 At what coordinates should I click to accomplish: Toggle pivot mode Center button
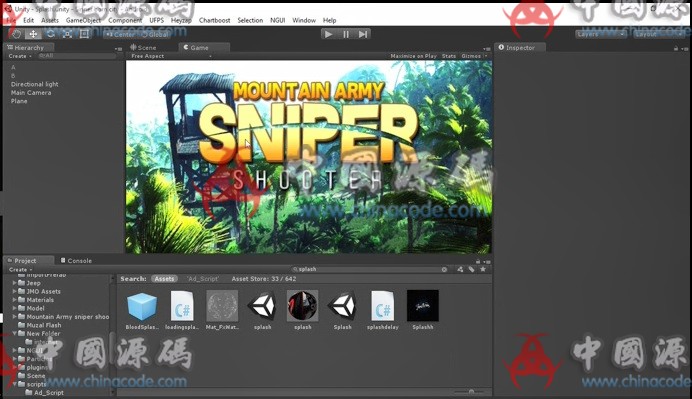tap(120, 34)
